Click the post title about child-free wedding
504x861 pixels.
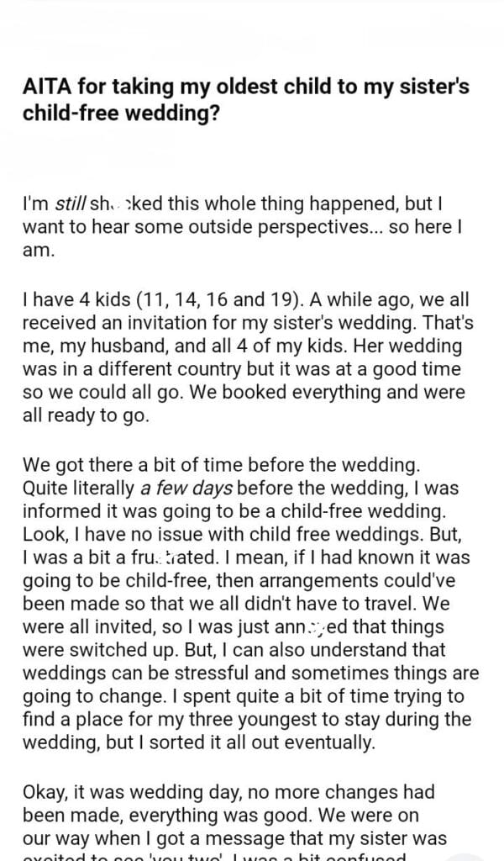(x=251, y=99)
